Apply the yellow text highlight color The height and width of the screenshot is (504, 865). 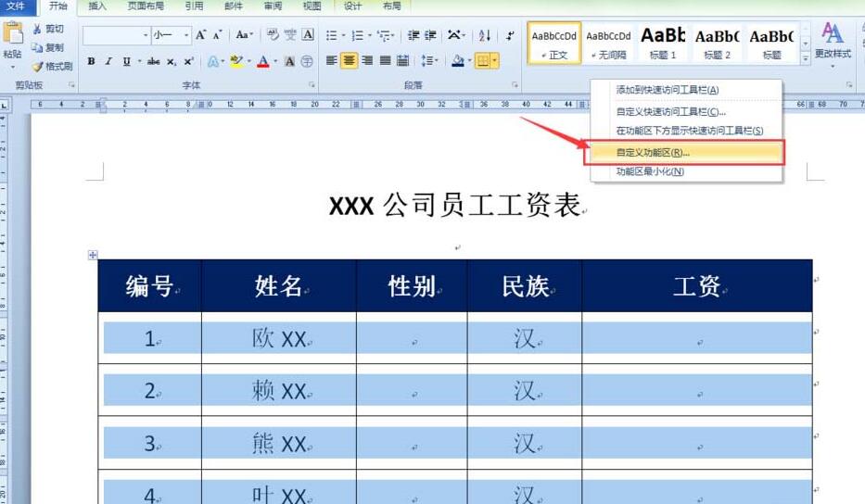click(x=236, y=61)
